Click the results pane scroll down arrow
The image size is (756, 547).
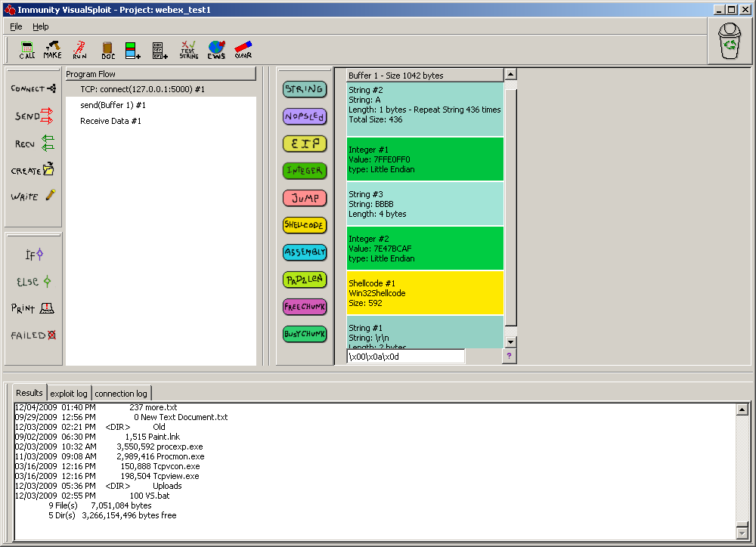click(x=742, y=533)
